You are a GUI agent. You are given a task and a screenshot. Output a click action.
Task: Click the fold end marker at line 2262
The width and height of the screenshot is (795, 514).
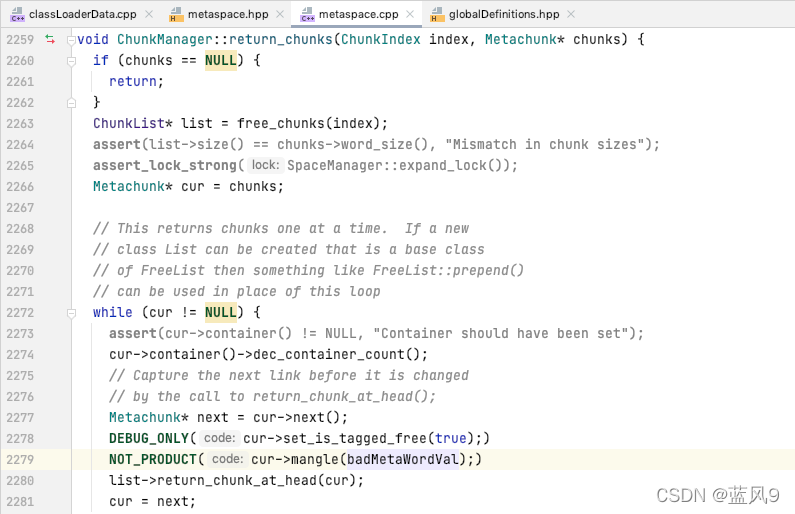(x=71, y=103)
